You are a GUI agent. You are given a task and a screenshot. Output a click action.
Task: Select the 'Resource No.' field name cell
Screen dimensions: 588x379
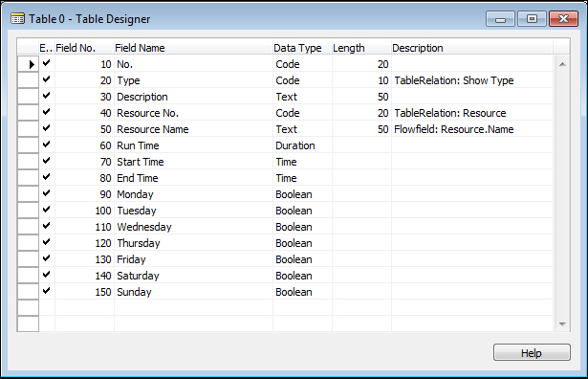point(193,113)
